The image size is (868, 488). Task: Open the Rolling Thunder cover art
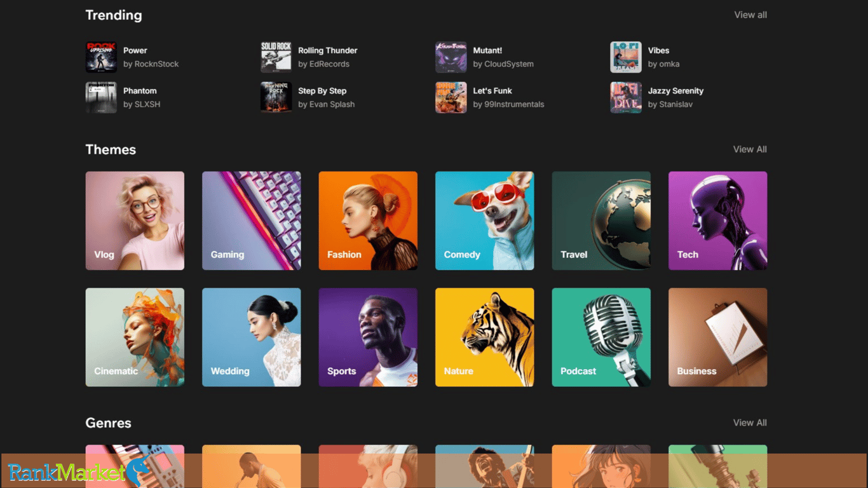pos(276,57)
